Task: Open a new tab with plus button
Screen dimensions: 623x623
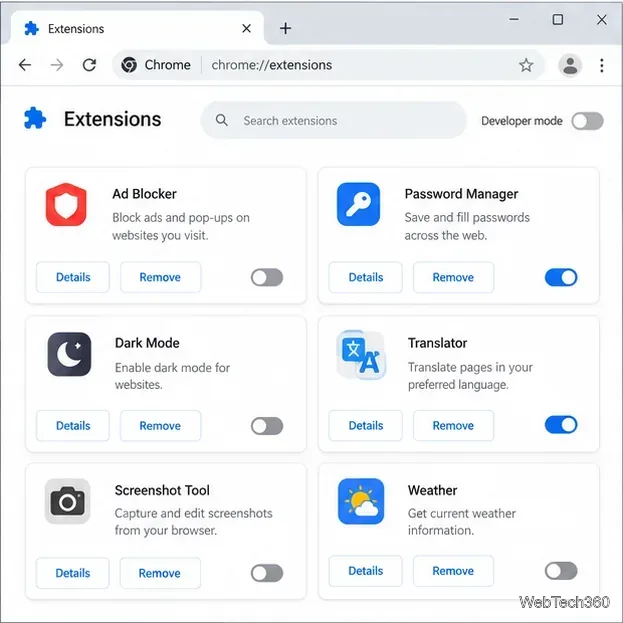Action: tap(285, 28)
